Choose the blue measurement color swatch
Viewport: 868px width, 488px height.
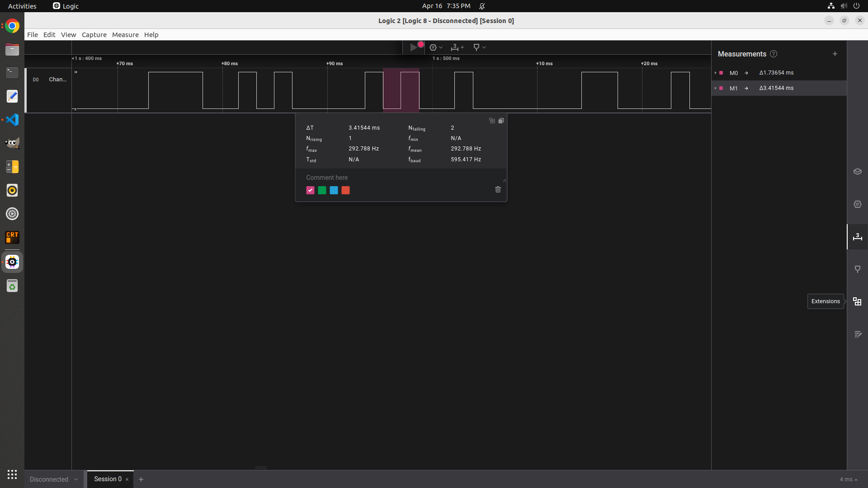point(334,190)
